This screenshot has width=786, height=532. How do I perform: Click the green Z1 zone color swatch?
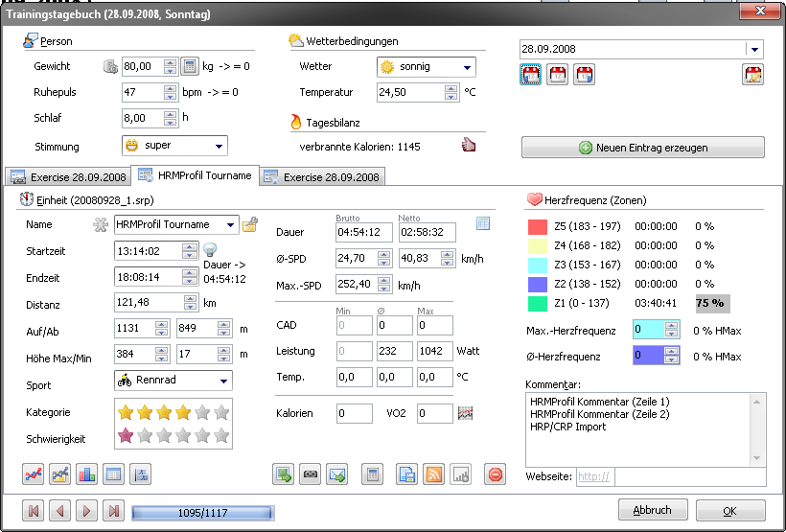coord(538,303)
